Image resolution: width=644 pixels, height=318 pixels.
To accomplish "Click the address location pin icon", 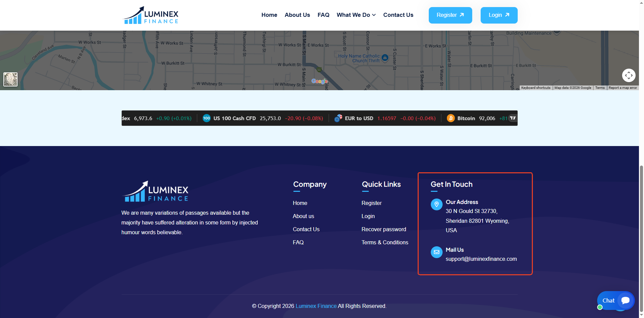I will tap(437, 204).
